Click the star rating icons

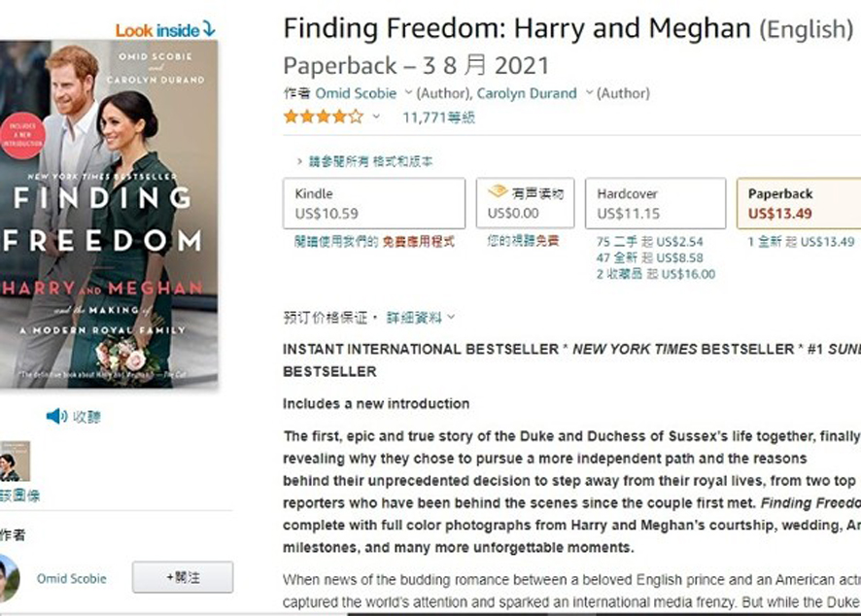click(x=324, y=117)
